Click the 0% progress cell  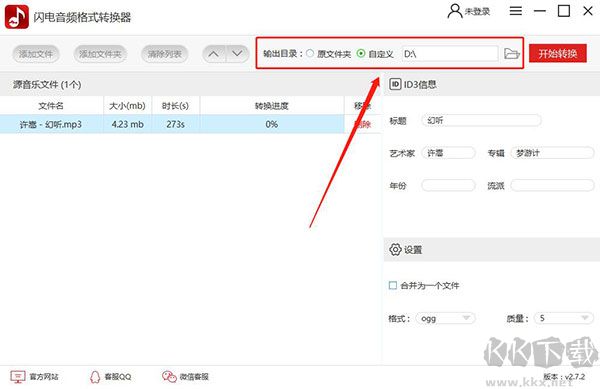coord(272,124)
